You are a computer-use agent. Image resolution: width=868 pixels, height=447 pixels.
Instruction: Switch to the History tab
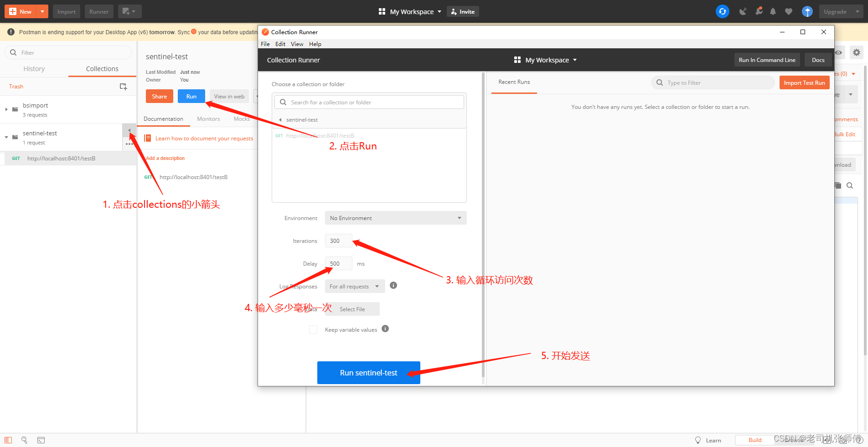(x=34, y=68)
